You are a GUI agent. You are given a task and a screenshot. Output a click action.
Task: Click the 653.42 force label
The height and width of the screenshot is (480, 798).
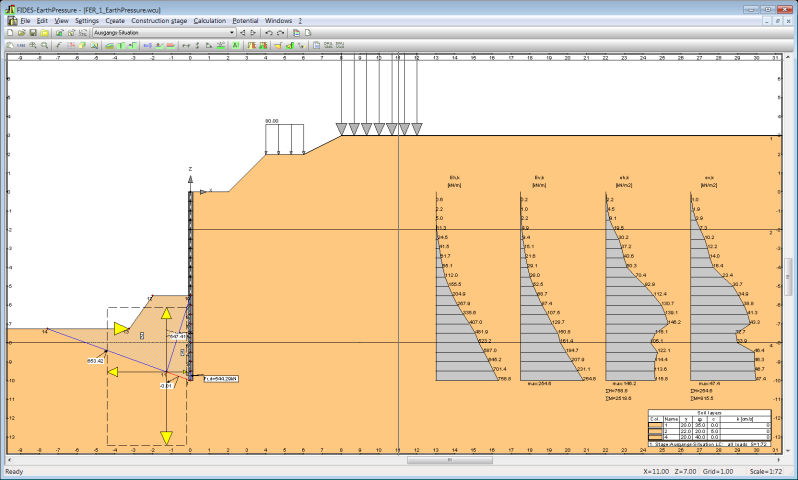(95, 361)
